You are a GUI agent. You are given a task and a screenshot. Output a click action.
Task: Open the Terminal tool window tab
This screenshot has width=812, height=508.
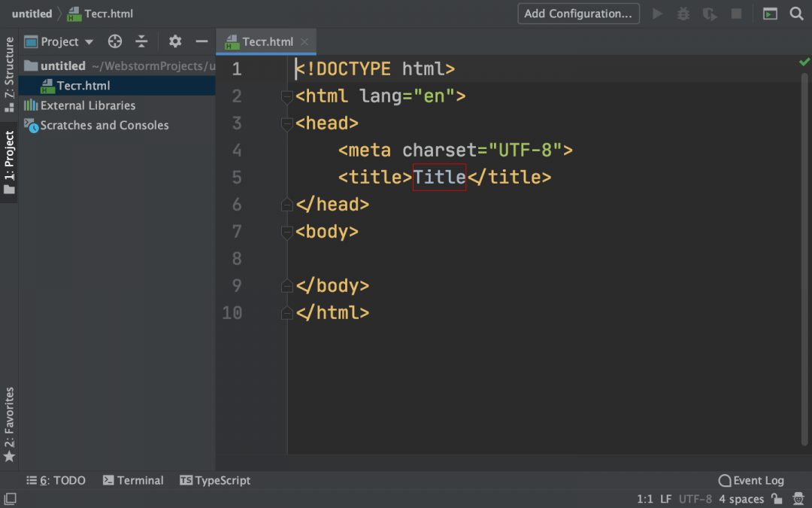click(133, 480)
